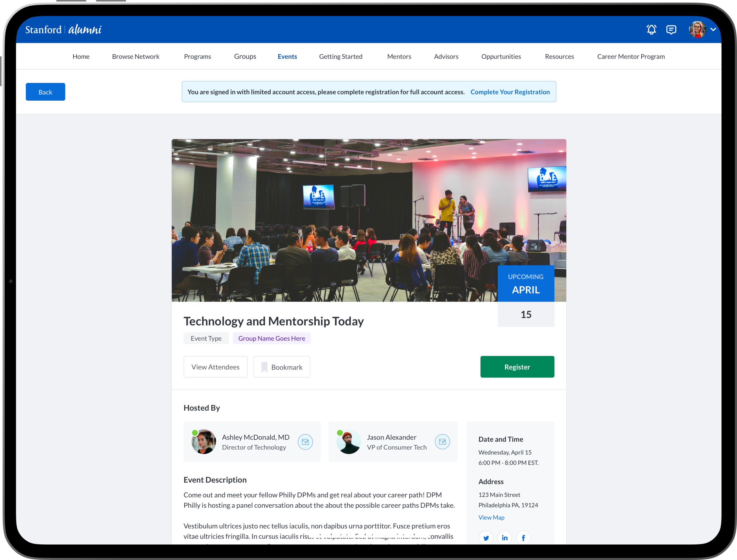The height and width of the screenshot is (560, 737).
Task: Share event on Twitter
Action: tap(486, 538)
